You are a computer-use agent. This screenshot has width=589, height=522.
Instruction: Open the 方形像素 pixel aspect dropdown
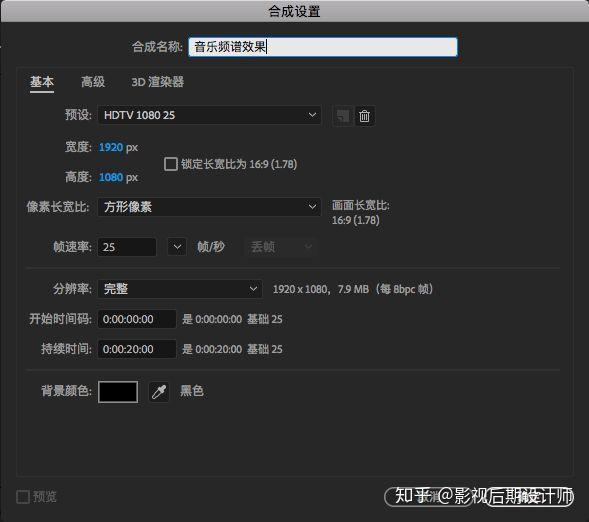coord(210,207)
